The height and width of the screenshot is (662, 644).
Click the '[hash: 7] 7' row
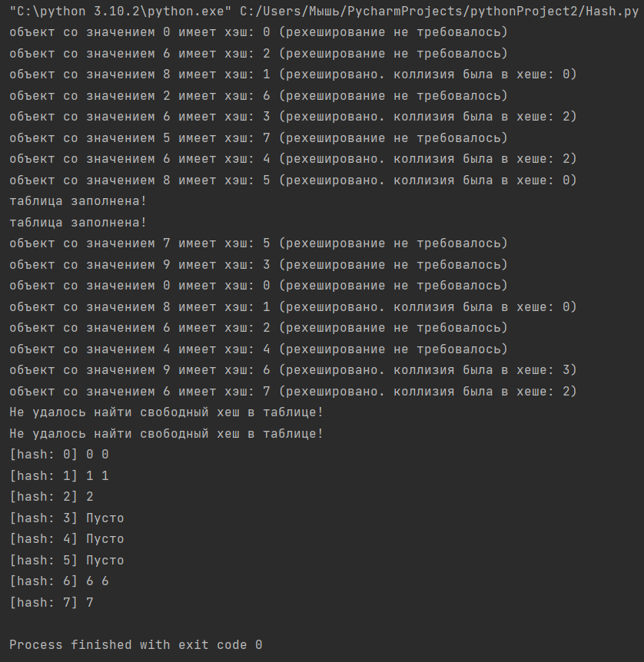(51, 602)
